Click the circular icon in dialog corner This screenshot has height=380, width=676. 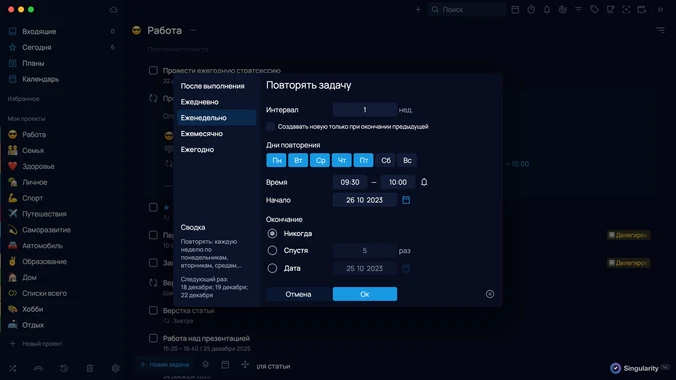pyautogui.click(x=490, y=294)
